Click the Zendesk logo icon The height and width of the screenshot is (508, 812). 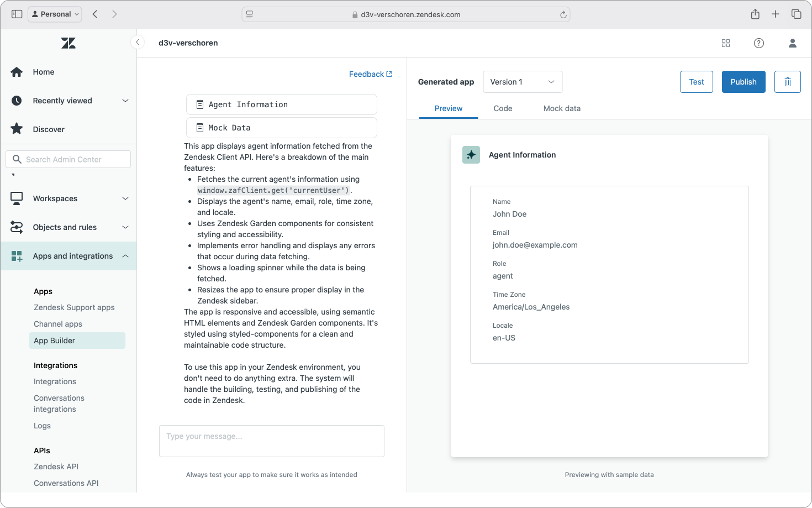click(68, 43)
